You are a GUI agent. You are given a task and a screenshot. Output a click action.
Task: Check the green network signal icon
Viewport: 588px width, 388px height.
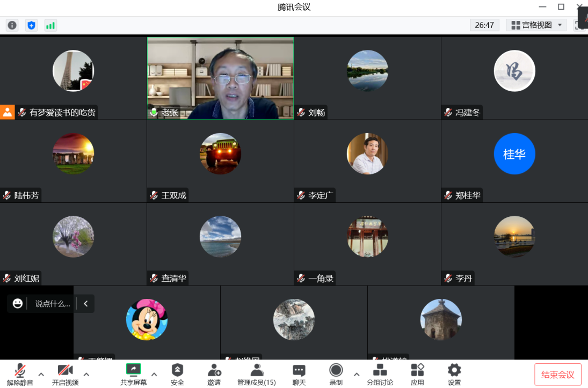pyautogui.click(x=50, y=25)
